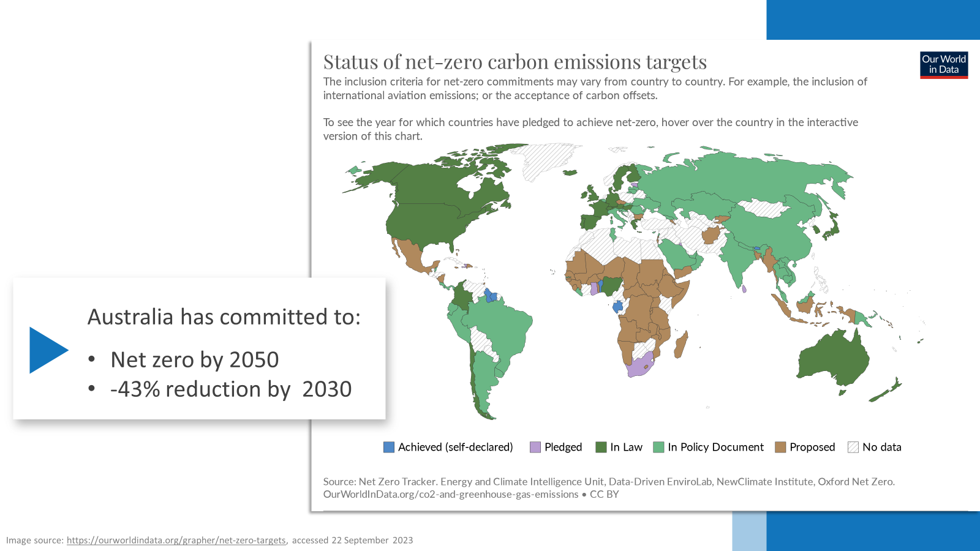The height and width of the screenshot is (551, 980).
Task: Select the purple Pledged legend swatch
Action: (x=535, y=447)
